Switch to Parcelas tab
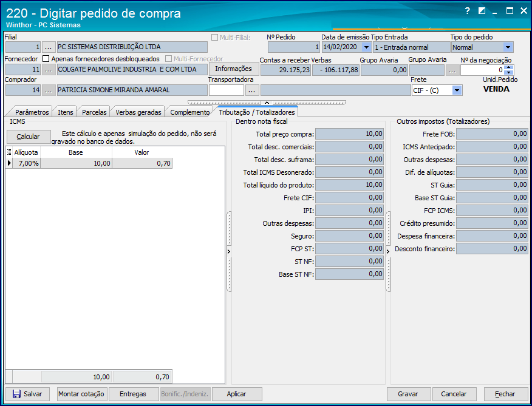This screenshot has height=406, width=532. 94,112
